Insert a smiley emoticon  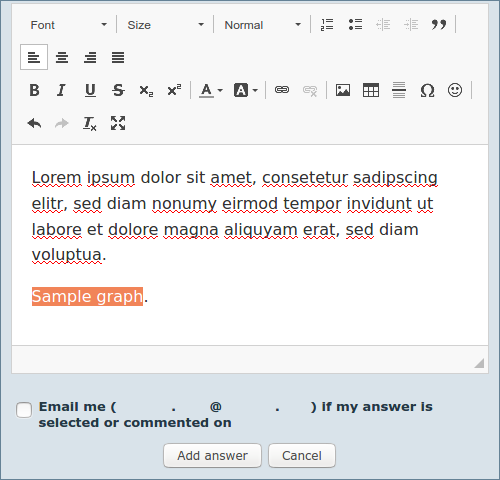coord(455,90)
